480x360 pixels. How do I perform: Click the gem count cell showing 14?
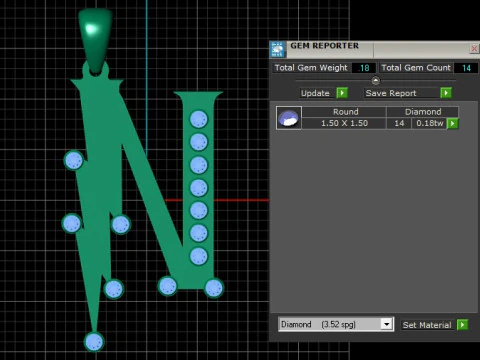click(x=399, y=123)
